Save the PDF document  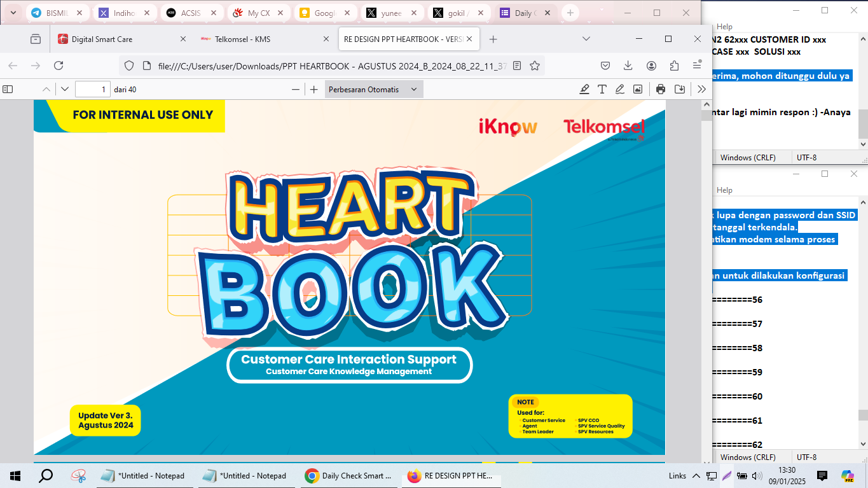679,90
